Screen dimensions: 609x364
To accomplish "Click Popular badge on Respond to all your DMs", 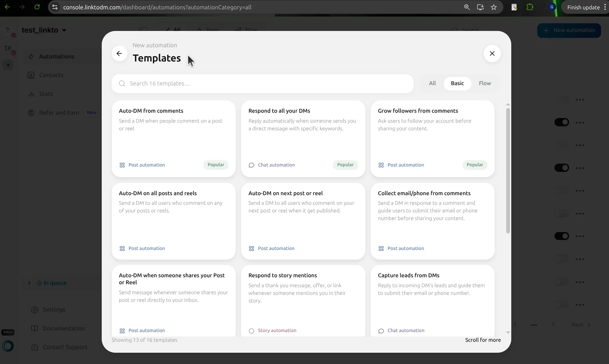I will pos(345,165).
